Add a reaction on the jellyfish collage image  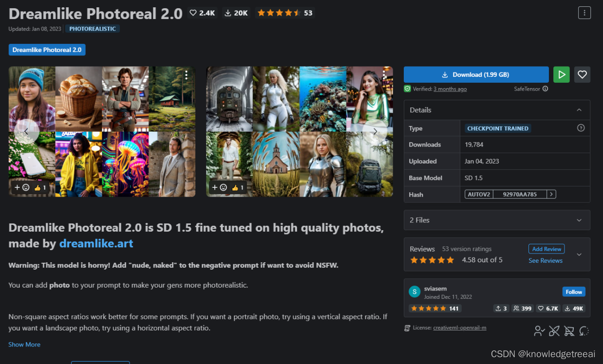coord(22,187)
